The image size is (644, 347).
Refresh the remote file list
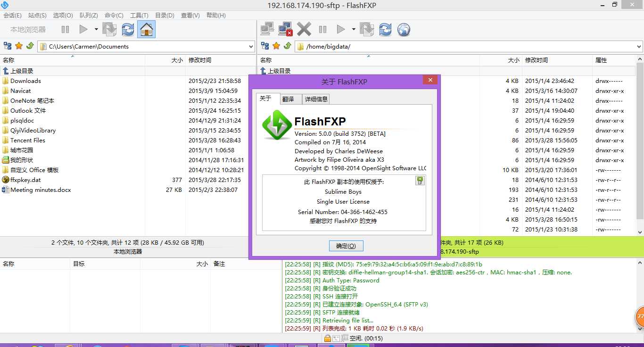click(x=385, y=29)
